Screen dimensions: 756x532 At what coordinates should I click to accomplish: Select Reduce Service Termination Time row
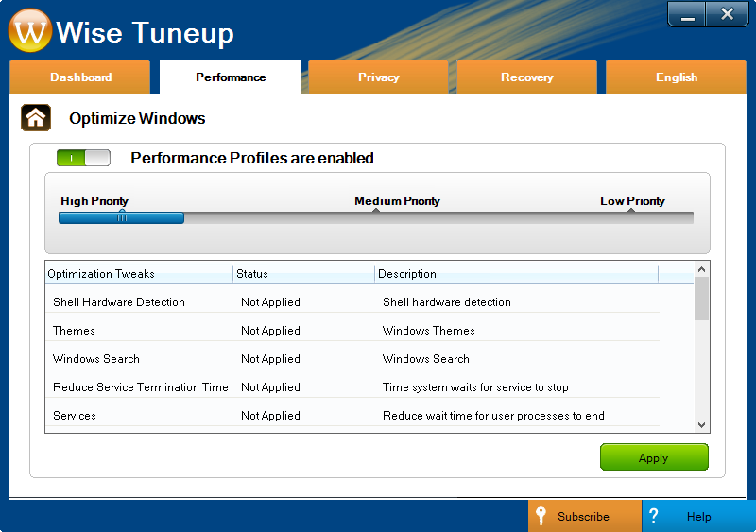pos(352,387)
